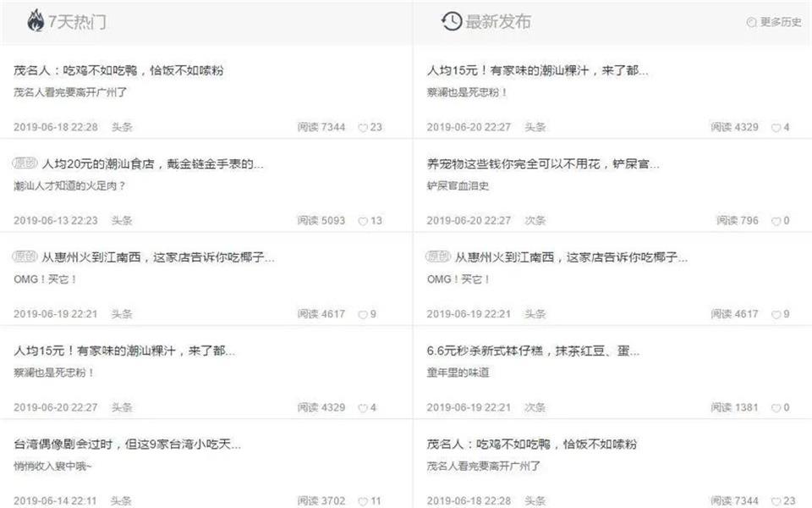The image size is (812, 508).
Task: Click the 次条 tag on the 养宠物 article
Action: click(x=535, y=221)
